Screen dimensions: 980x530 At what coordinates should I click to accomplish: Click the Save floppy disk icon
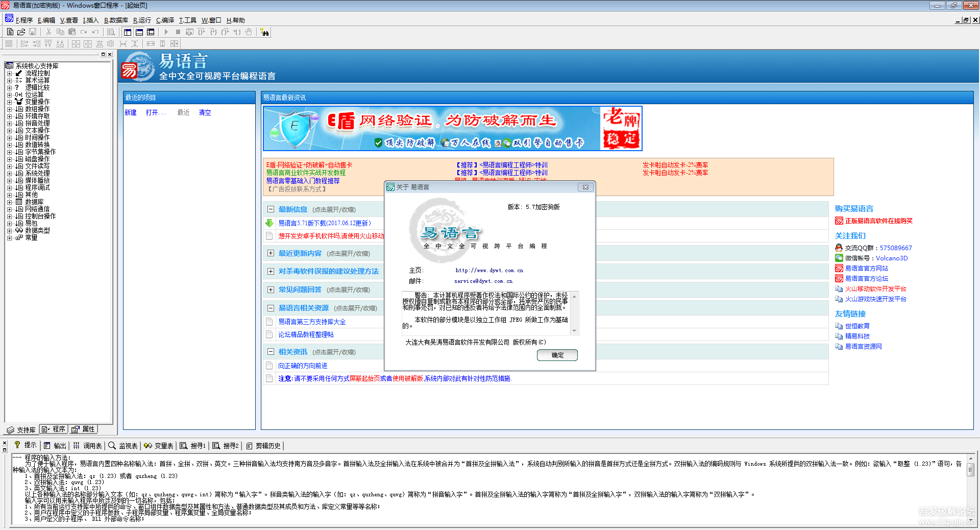point(33,32)
